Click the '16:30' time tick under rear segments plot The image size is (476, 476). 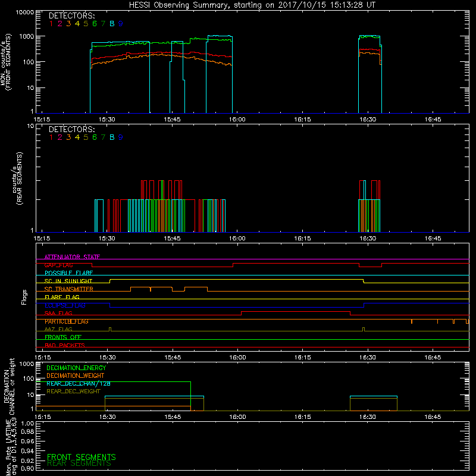[x=368, y=239]
